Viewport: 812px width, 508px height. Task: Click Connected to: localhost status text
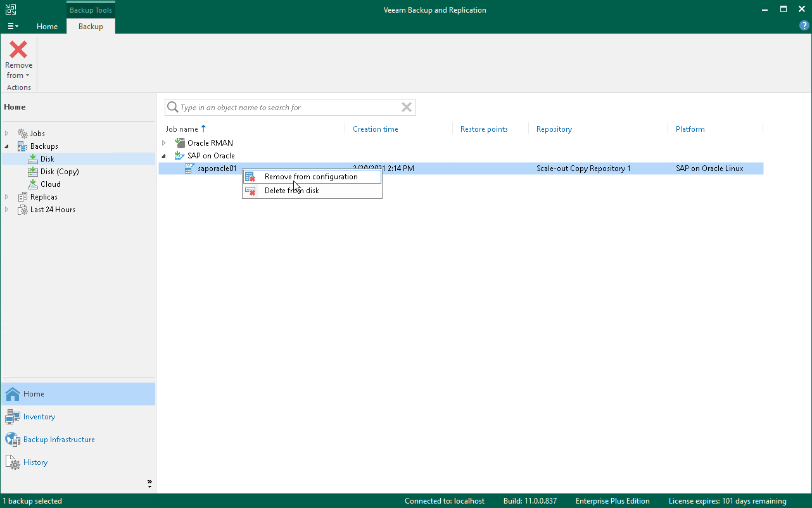445,501
